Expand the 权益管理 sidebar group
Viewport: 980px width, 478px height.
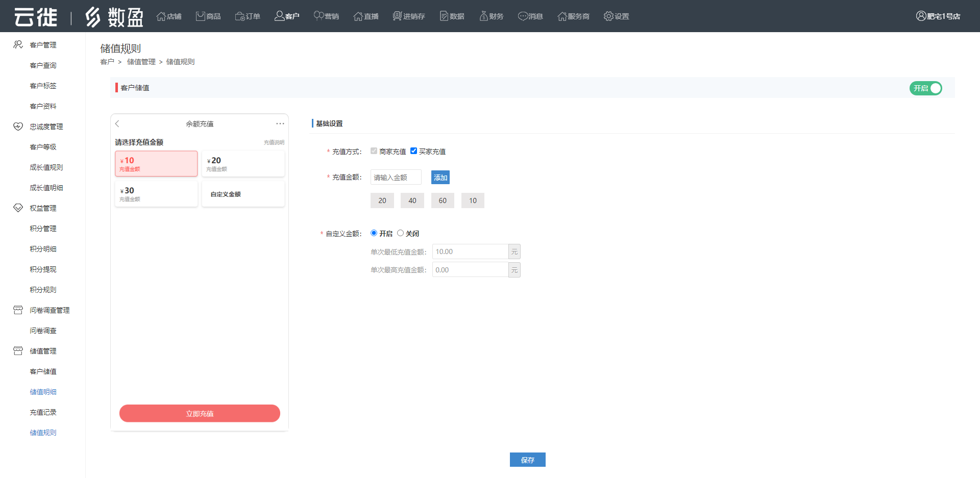click(43, 208)
